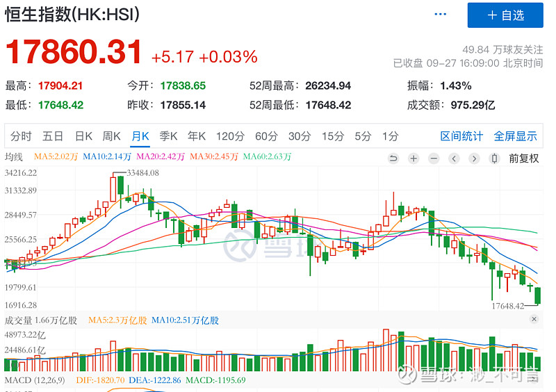Switch to 日K daily chart tab
The height and width of the screenshot is (392, 556).
point(83,136)
